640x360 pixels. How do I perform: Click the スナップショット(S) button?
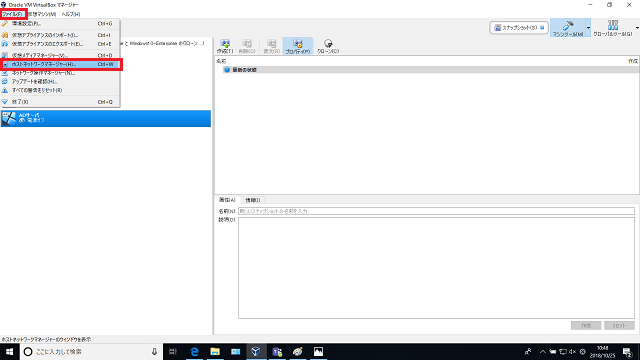[519, 28]
